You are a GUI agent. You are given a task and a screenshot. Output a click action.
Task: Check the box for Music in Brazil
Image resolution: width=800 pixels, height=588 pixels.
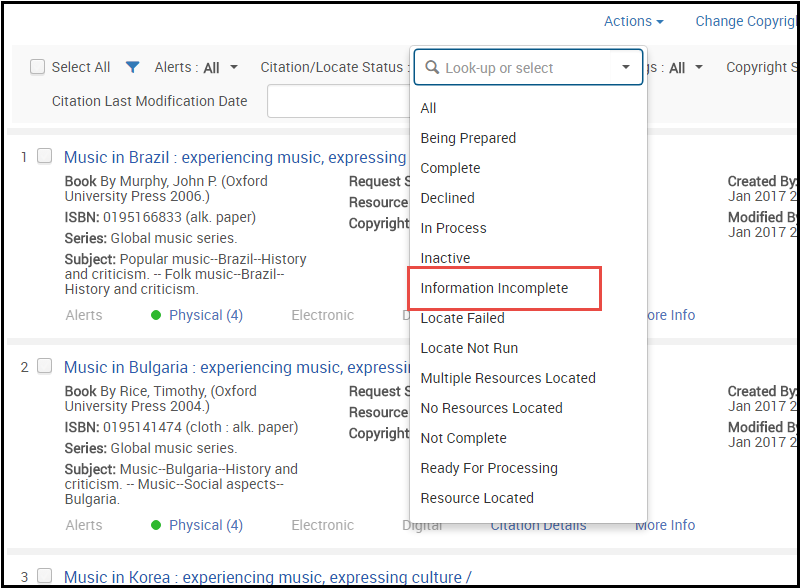coord(45,156)
